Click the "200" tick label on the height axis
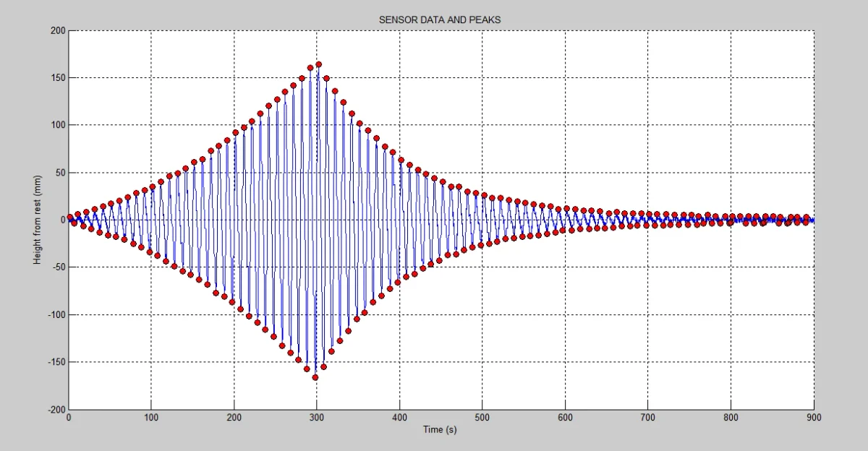Screen dimensions: 868x451 58,31
